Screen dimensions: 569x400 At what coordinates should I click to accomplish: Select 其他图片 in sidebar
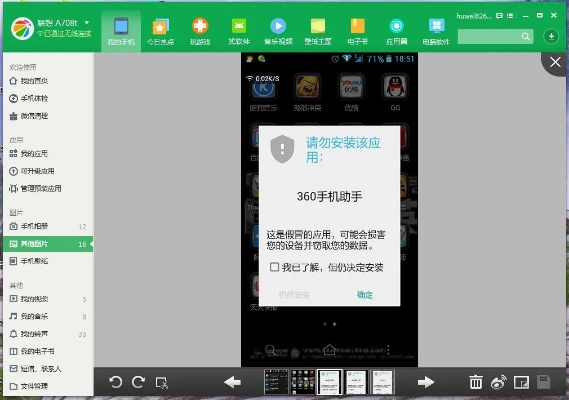(48, 244)
